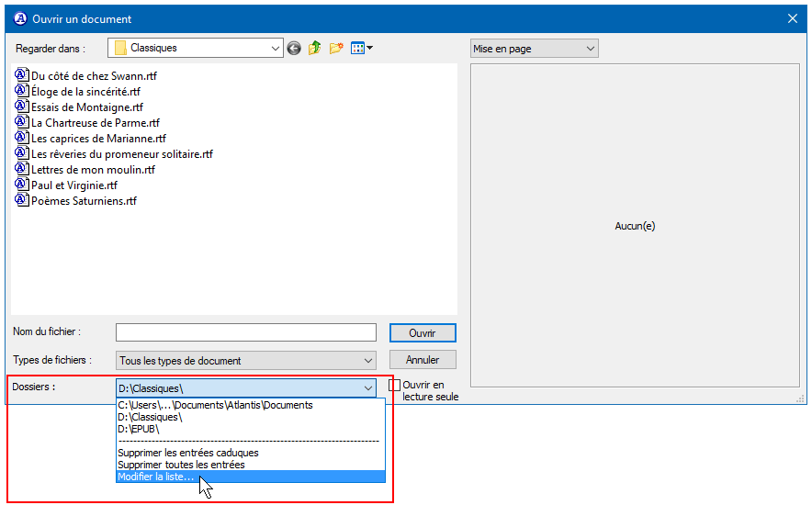The image size is (812, 505).
Task: Select file name Du côté de chez Swann.rtf
Action: [x=94, y=76]
